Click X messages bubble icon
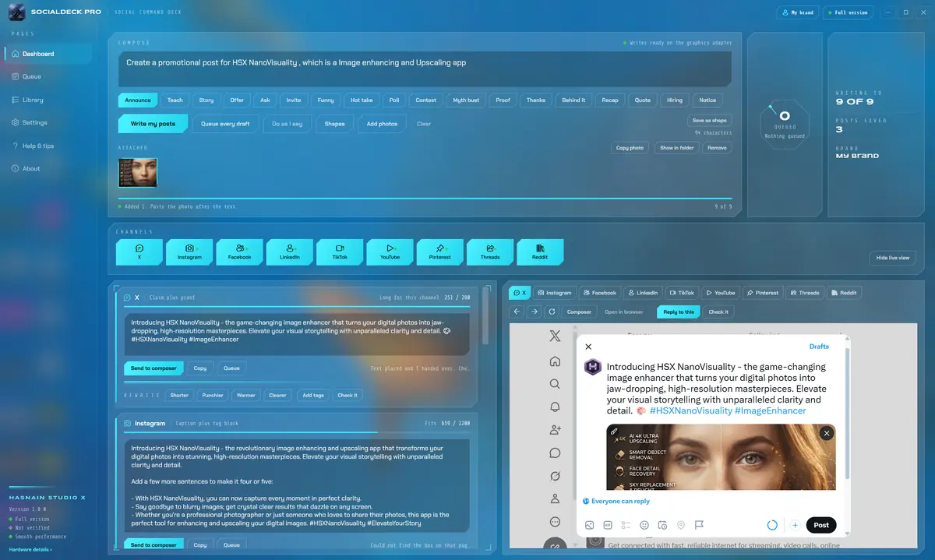Screen dimensions: 935x560 (x=555, y=453)
